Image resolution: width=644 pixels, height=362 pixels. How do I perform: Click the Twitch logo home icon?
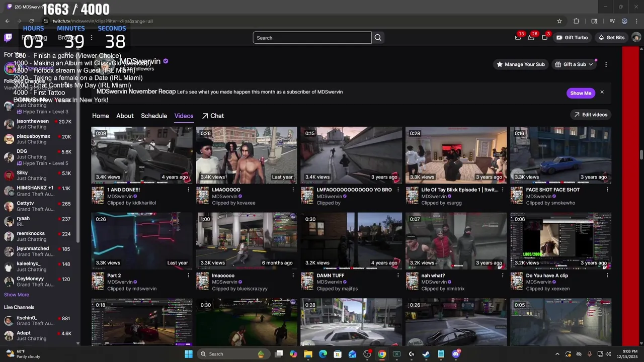pos(8,38)
